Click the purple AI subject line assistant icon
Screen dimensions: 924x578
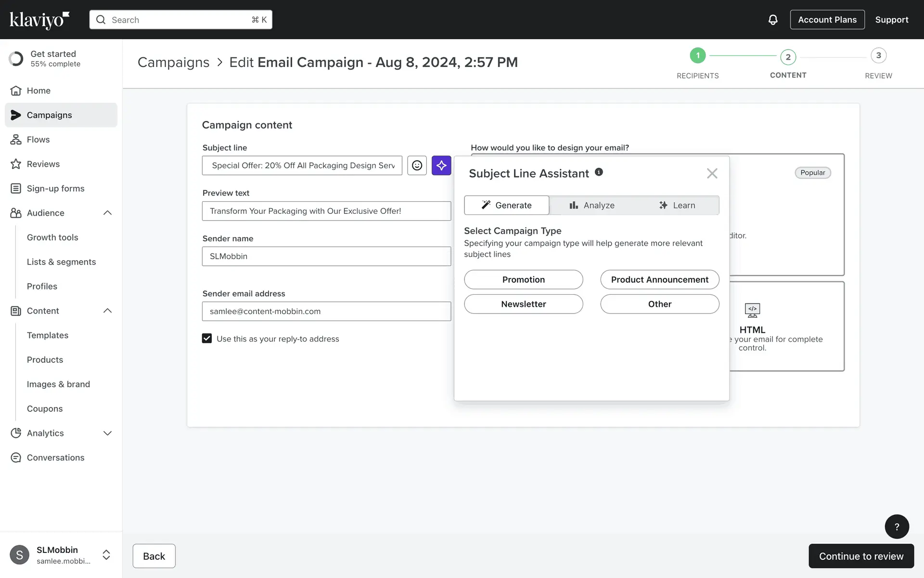tap(441, 165)
